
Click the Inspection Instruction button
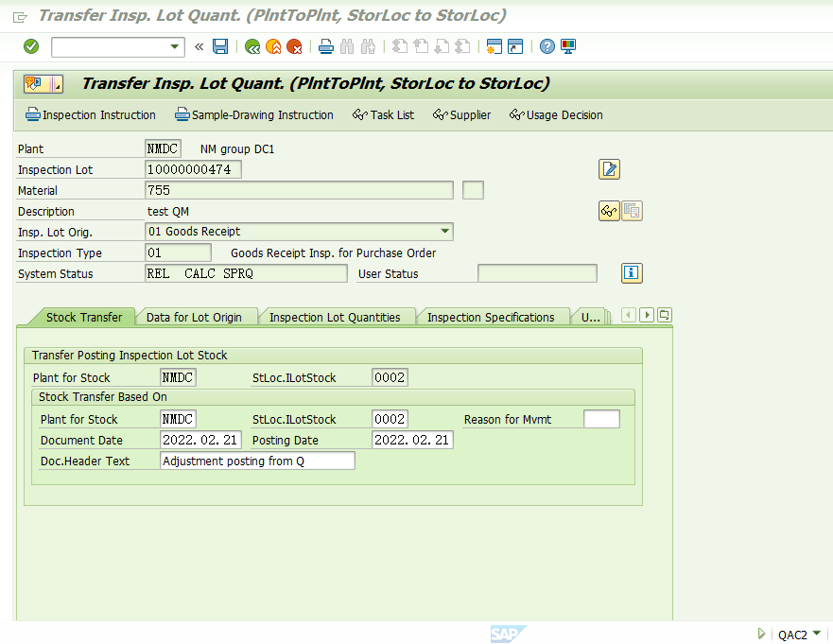click(x=91, y=115)
